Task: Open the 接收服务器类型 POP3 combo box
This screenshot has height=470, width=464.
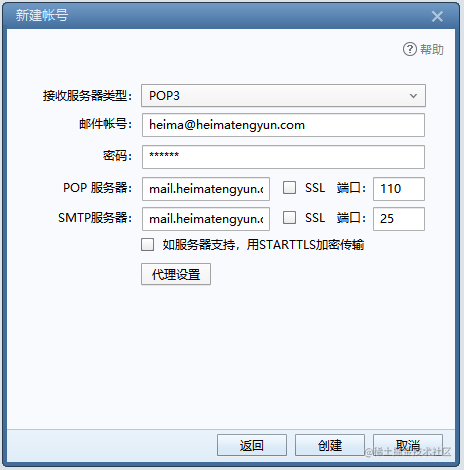Action: tap(283, 96)
